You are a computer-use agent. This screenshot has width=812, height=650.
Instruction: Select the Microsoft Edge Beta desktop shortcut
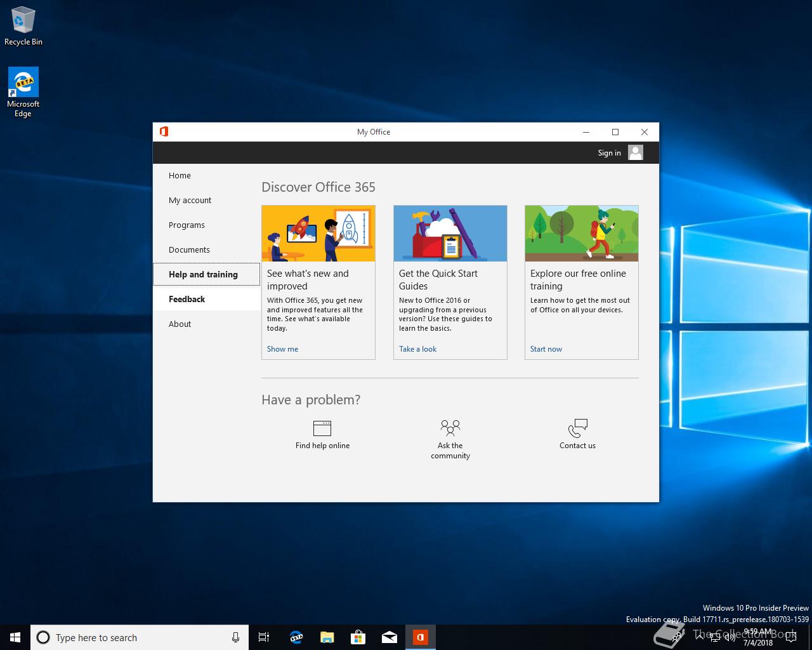(x=23, y=93)
